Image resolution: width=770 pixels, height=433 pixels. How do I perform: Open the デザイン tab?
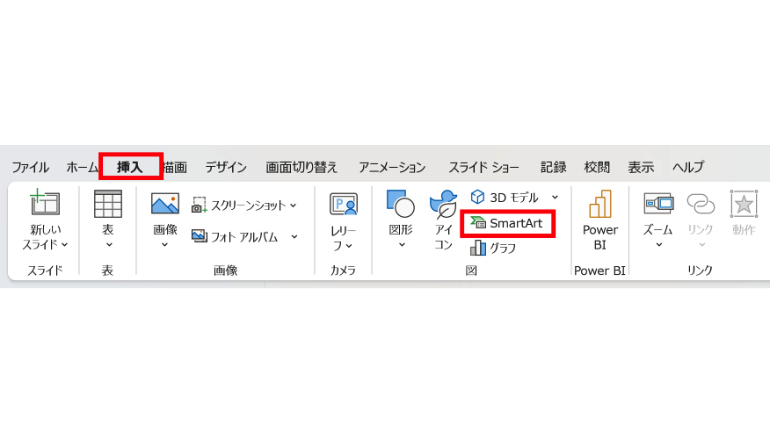click(x=226, y=167)
